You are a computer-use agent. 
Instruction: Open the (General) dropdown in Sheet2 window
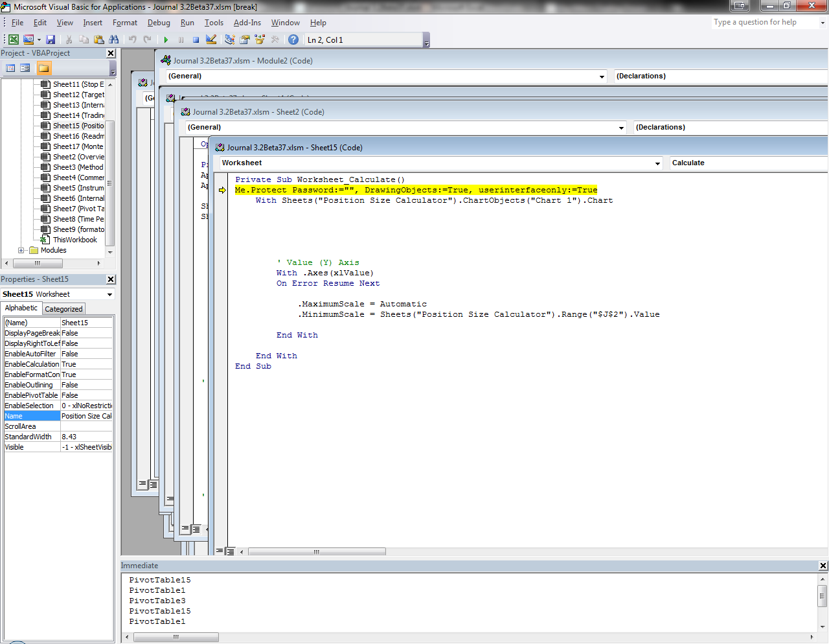(x=621, y=128)
